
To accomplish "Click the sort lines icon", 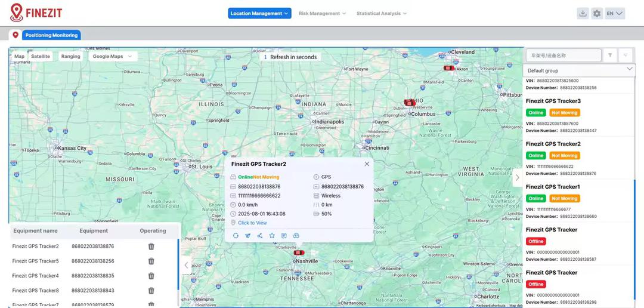I will coord(626,55).
